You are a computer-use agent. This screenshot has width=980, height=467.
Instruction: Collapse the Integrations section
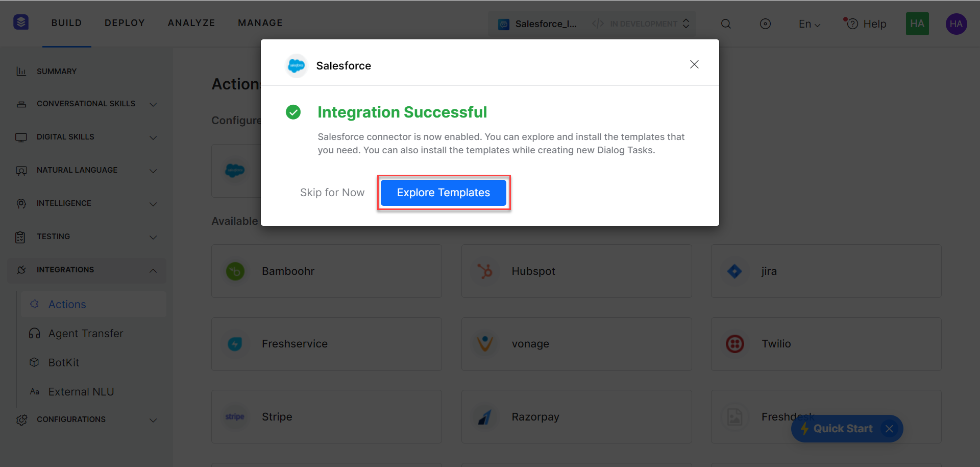153,270
